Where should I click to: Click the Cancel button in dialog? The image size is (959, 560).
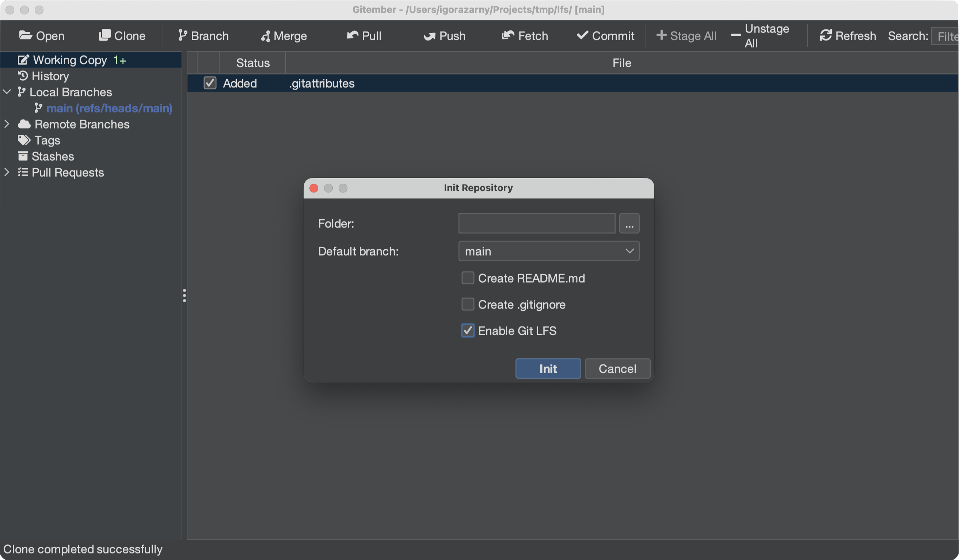[x=617, y=368]
